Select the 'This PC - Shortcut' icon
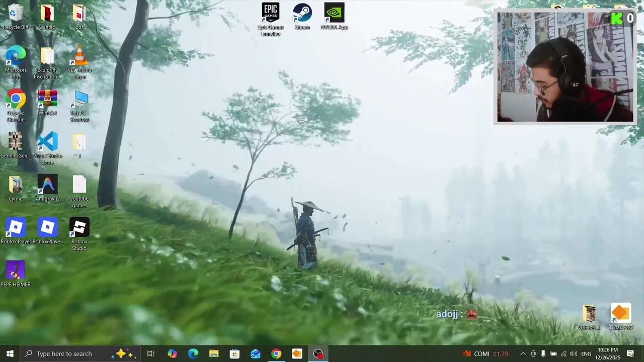Image resolution: width=644 pixels, height=362 pixels. 79,106
